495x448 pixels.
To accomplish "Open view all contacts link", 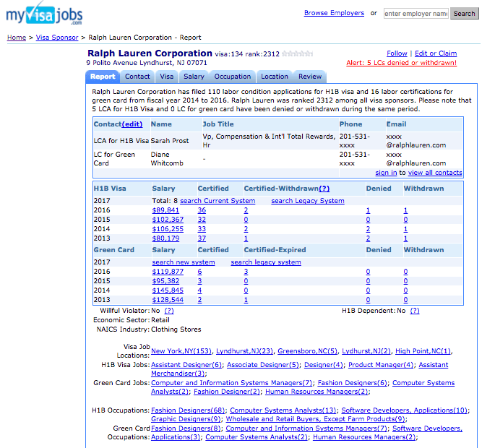I will (435, 173).
